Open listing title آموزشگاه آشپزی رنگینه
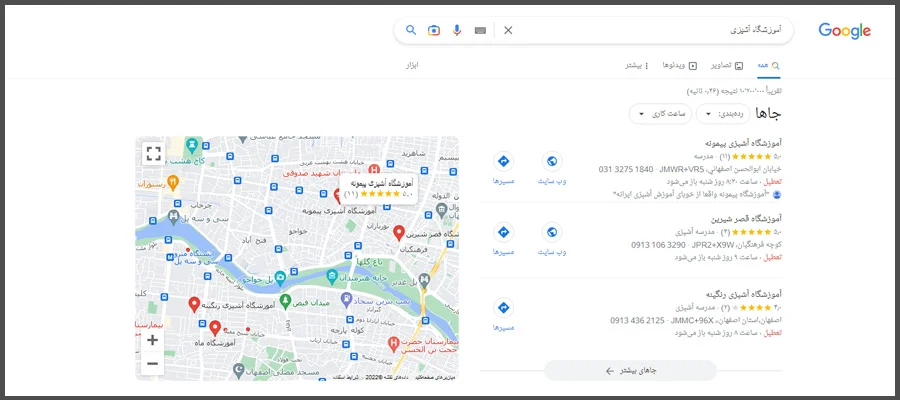Image resolution: width=900 pixels, height=400 pixels. (742, 294)
